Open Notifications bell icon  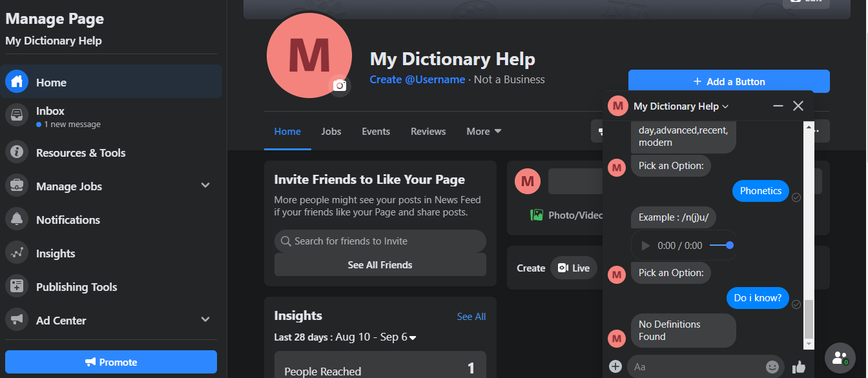17,219
